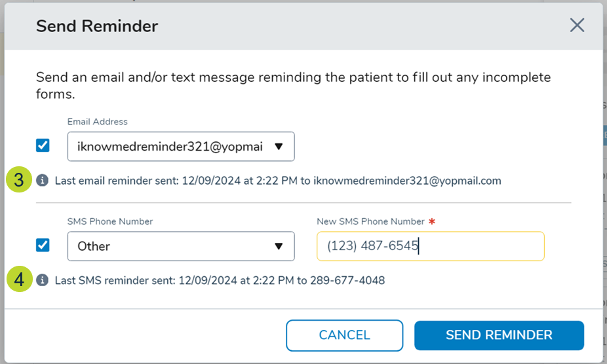This screenshot has height=364, width=607.
Task: Click the incomplete forms instruction text
Action: [293, 85]
